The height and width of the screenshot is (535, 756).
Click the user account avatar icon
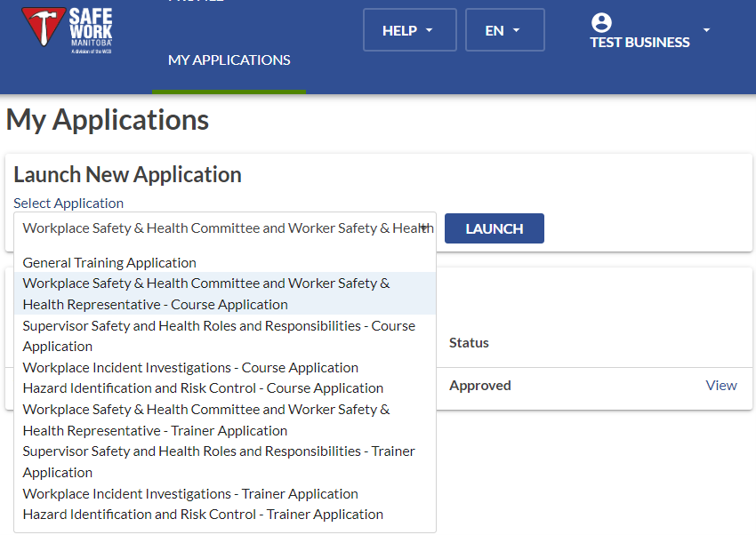click(601, 23)
